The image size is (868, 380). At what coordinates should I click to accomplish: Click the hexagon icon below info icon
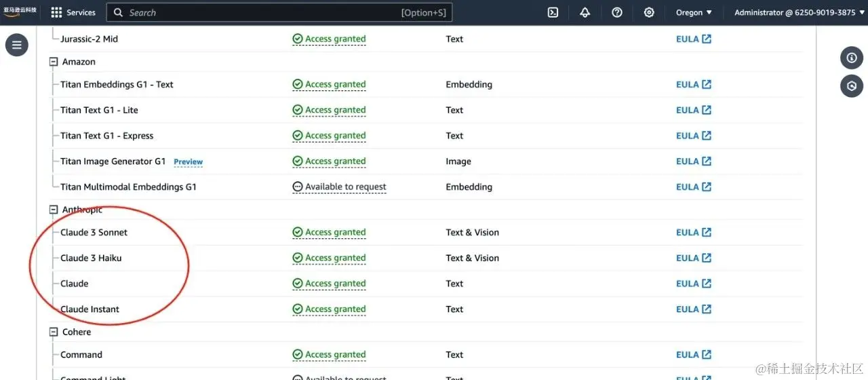[x=852, y=86]
